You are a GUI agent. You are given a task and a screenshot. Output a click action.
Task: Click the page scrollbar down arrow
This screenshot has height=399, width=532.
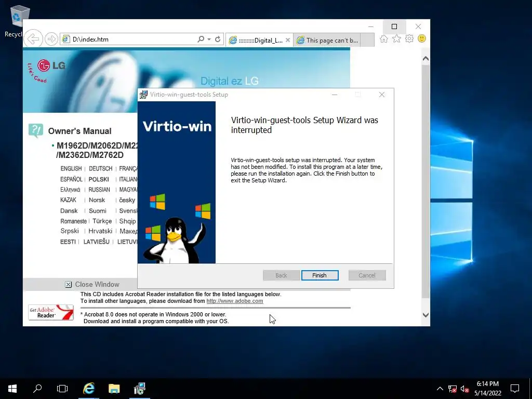425,315
